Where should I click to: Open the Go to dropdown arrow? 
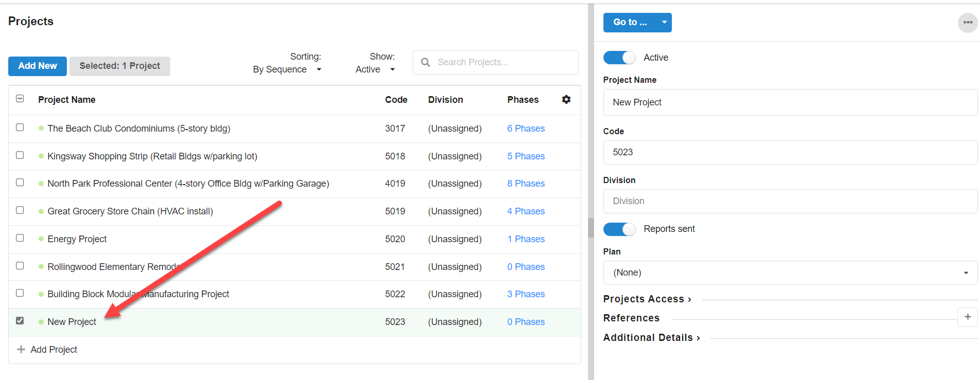(664, 23)
